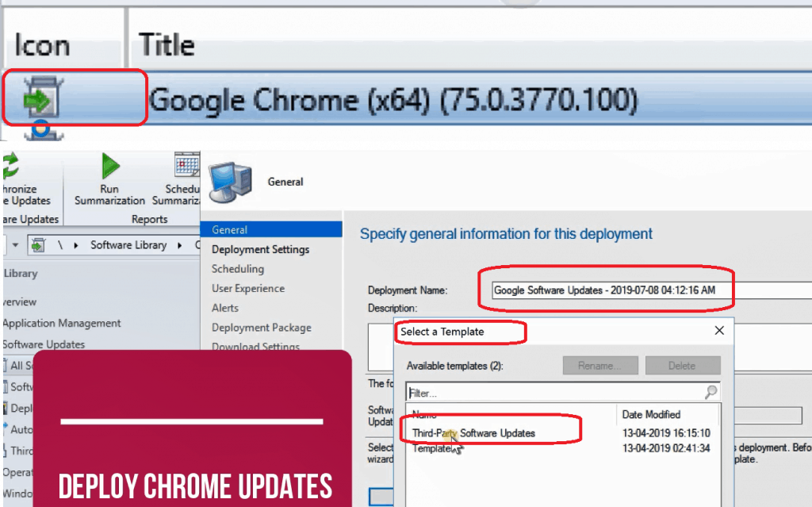This screenshot has height=507, width=812.
Task: Click the Reports group label
Action: pos(149,219)
